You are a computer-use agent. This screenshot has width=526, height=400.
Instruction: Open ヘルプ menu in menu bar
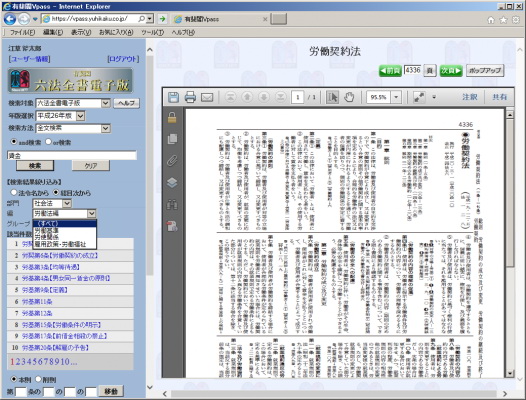(x=183, y=33)
